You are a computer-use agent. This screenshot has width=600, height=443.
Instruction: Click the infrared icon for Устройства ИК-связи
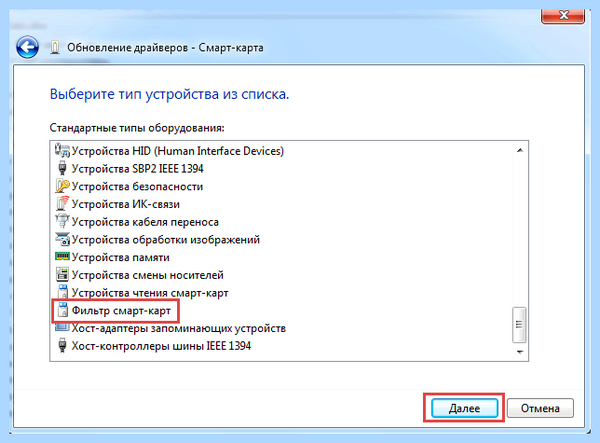coord(62,204)
